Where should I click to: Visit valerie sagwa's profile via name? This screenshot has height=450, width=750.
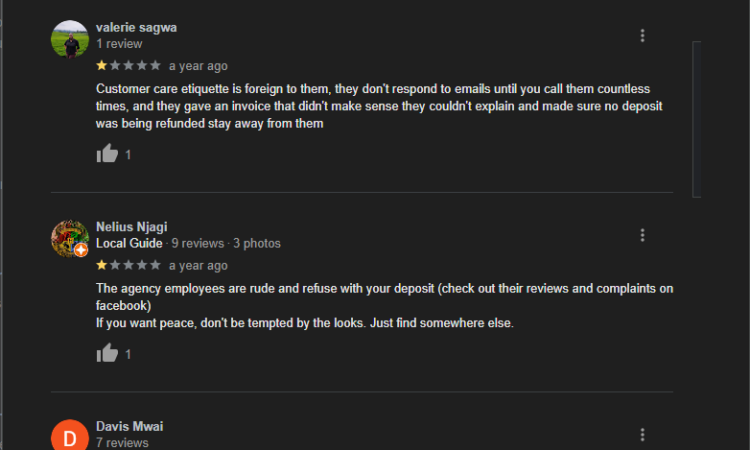136,27
